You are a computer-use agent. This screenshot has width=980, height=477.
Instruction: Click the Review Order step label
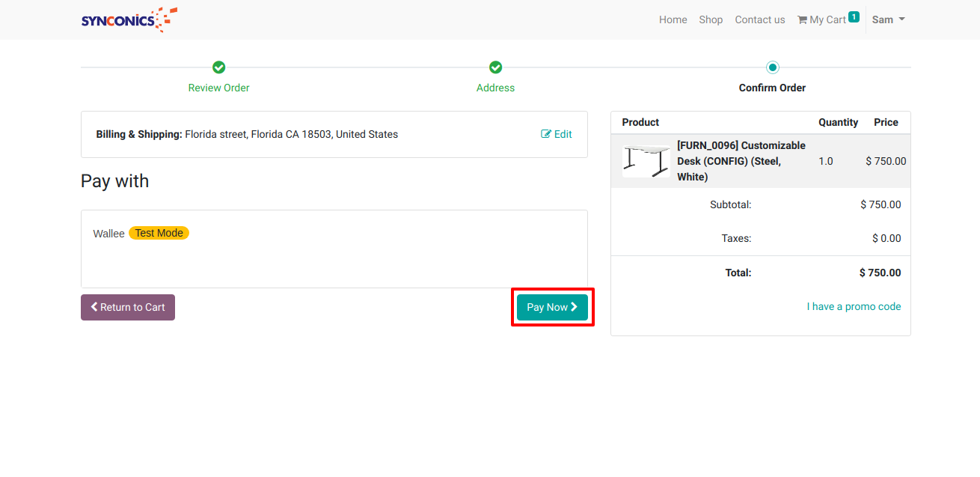[218, 88]
